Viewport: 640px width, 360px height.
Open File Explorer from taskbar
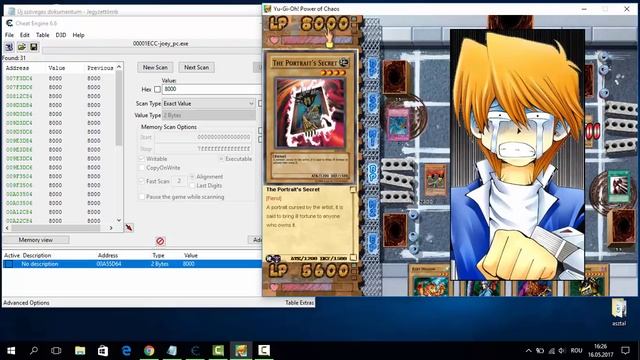(80, 351)
